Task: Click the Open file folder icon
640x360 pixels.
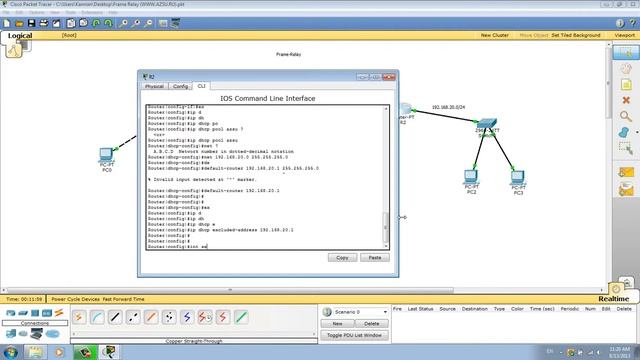Action: (x=19, y=23)
